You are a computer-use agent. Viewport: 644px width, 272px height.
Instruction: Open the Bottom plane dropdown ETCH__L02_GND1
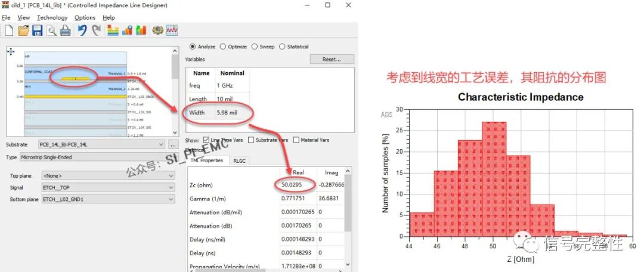(x=109, y=199)
